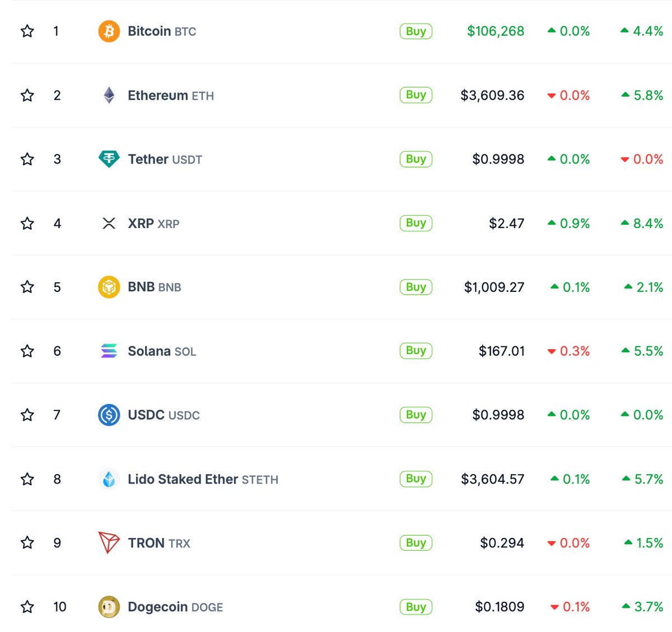Viewport: 672px width, 632px height.
Task: Toggle favorite star for Bitcoin
Action: (27, 31)
